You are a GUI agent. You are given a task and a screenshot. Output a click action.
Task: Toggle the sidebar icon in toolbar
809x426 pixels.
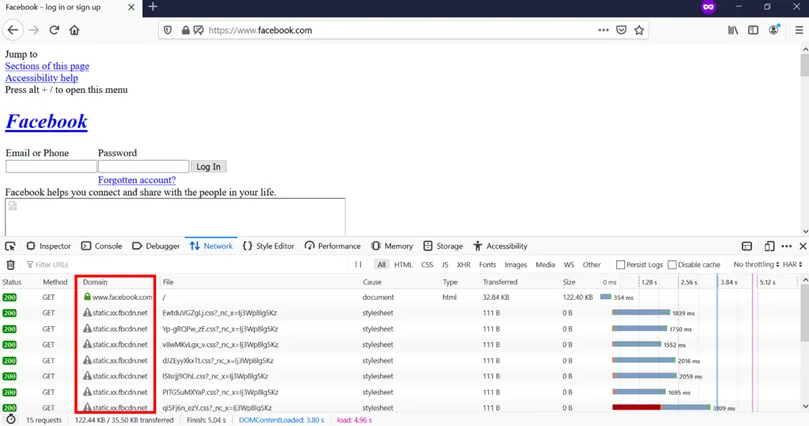point(753,30)
